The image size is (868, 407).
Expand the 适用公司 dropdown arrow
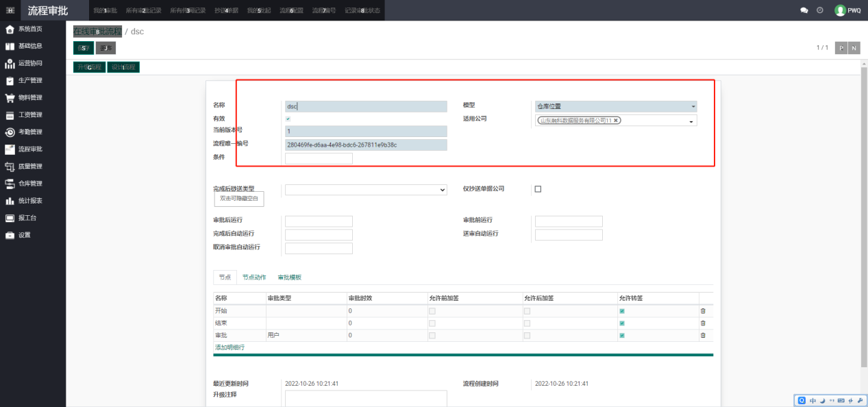point(691,121)
